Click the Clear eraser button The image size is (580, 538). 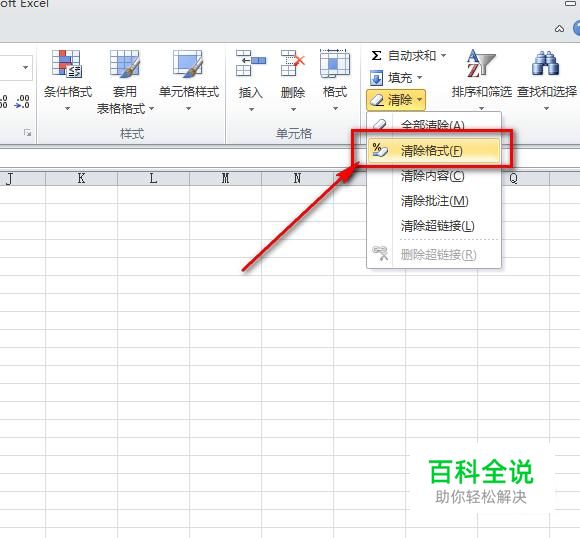(x=396, y=100)
